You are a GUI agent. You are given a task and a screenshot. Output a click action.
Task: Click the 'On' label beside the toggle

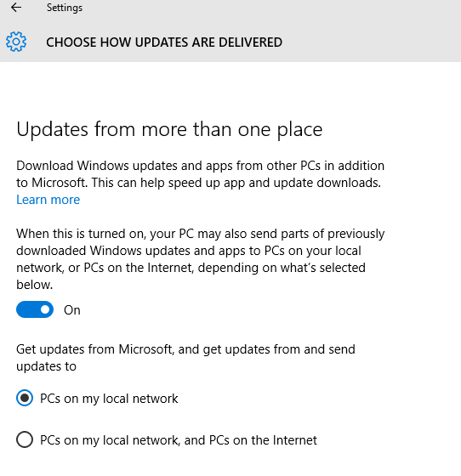[x=72, y=310]
